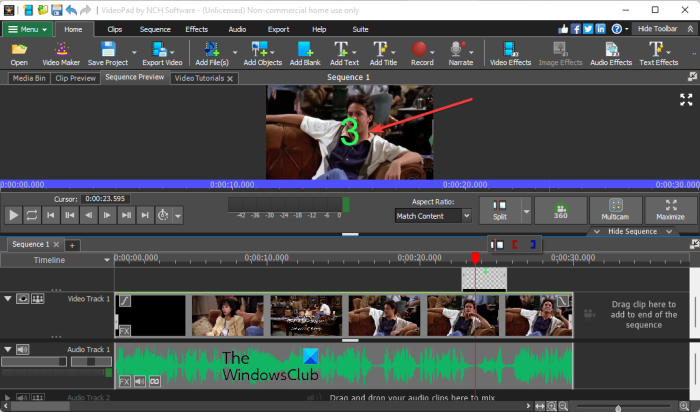
Task: Step one frame forward
Action: pos(107,216)
